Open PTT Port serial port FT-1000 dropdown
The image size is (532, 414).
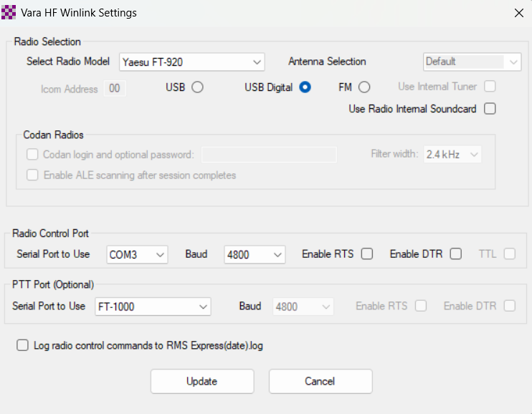coord(153,307)
